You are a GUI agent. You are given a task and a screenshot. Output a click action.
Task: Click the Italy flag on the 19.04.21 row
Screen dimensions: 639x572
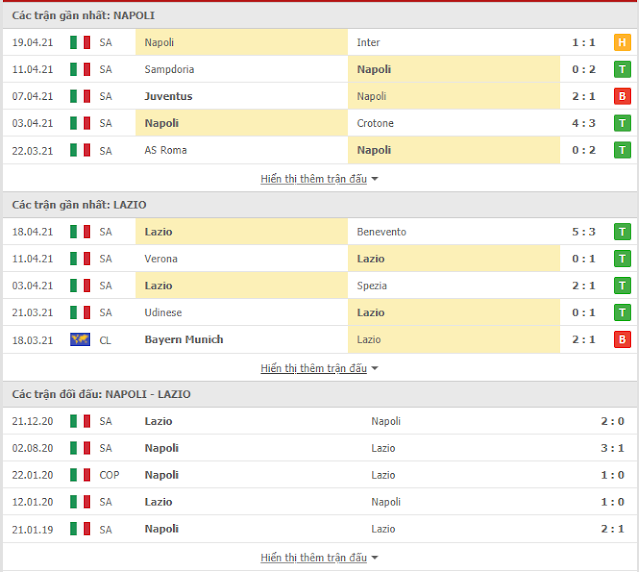80,43
